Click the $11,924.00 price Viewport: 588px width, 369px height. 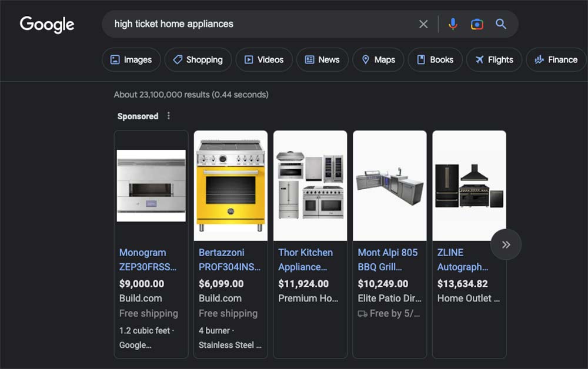coord(303,284)
